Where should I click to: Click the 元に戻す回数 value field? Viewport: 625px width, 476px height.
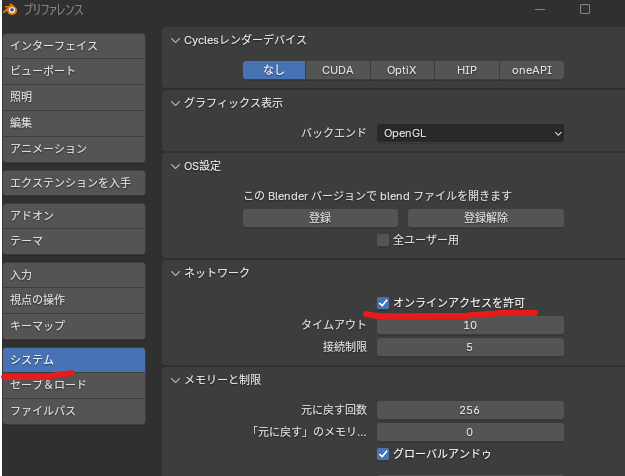pyautogui.click(x=470, y=410)
